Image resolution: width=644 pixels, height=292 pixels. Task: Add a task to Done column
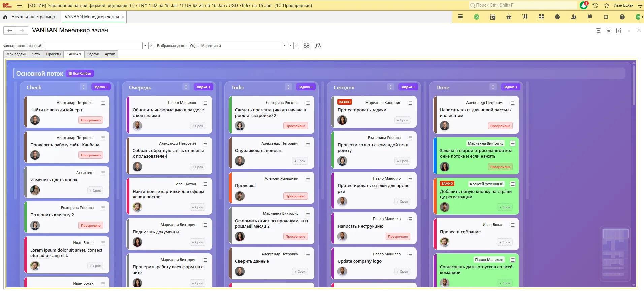(x=511, y=87)
